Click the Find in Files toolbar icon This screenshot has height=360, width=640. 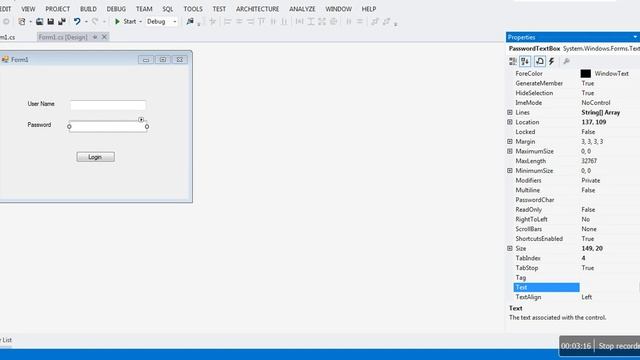pos(190,22)
